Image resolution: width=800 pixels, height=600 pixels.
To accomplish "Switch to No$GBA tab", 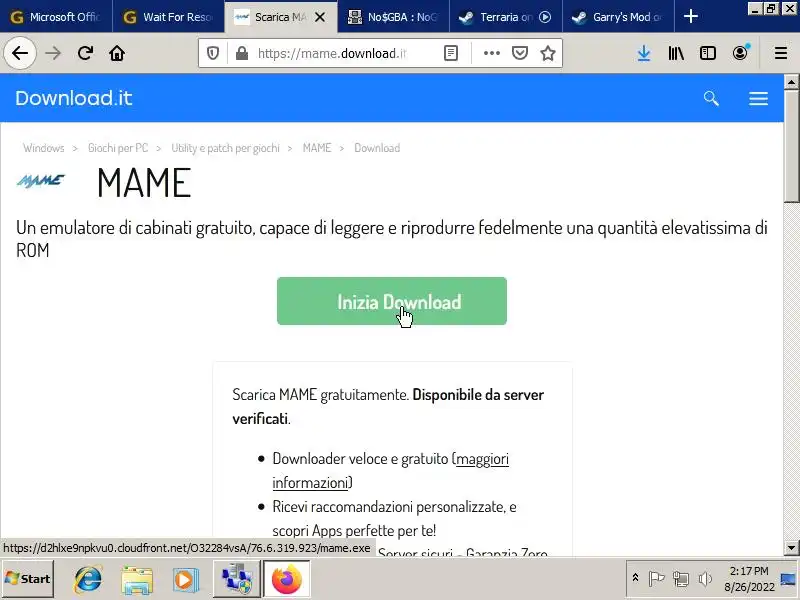I will click(x=393, y=17).
